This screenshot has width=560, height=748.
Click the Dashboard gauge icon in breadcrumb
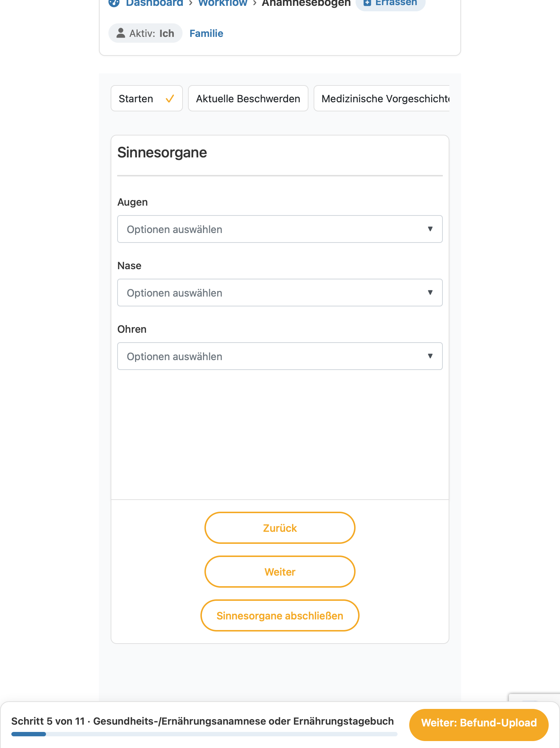coord(114,3)
